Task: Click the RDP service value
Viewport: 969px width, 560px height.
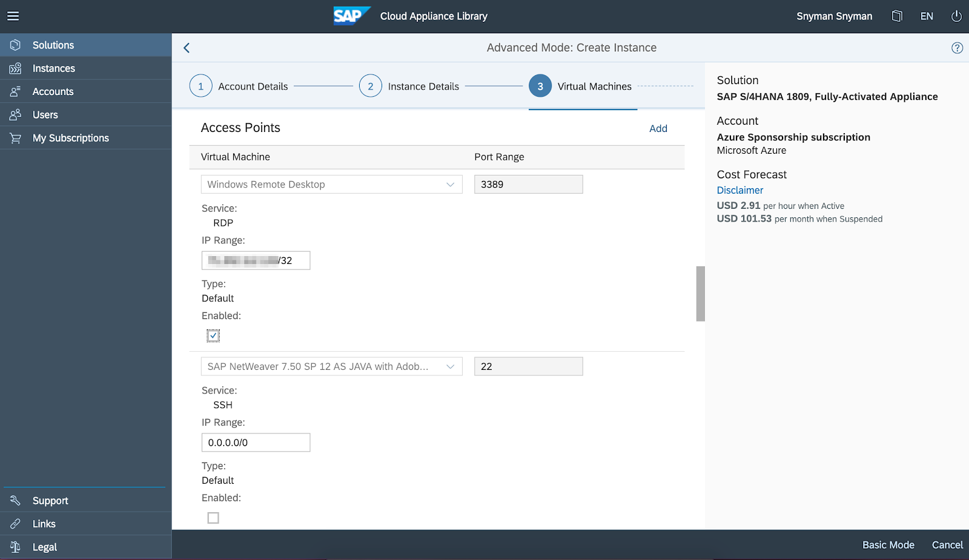Action: pos(223,223)
